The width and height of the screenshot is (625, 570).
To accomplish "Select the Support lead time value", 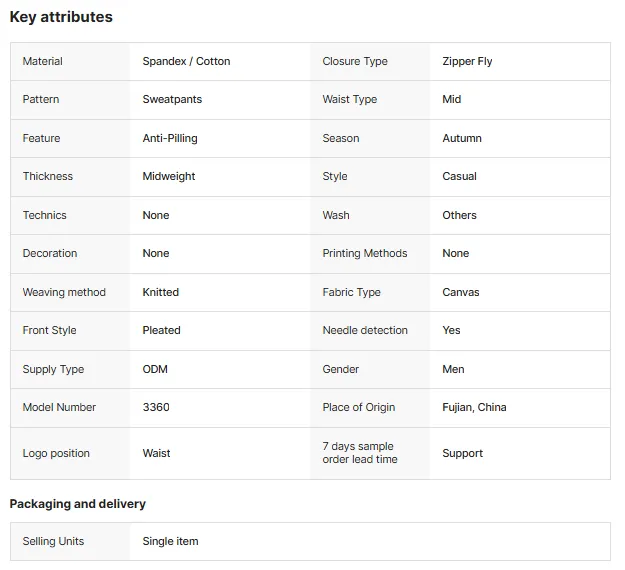I will (462, 454).
